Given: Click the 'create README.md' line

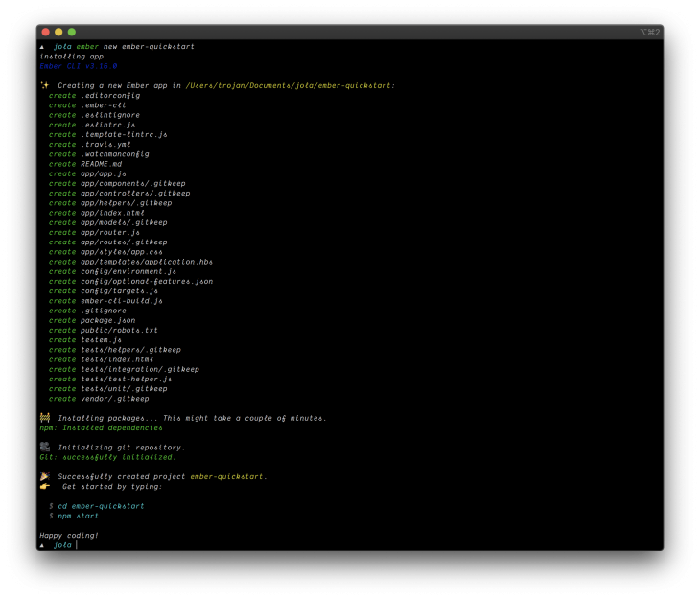Looking at the screenshot, I should pyautogui.click(x=84, y=164).
